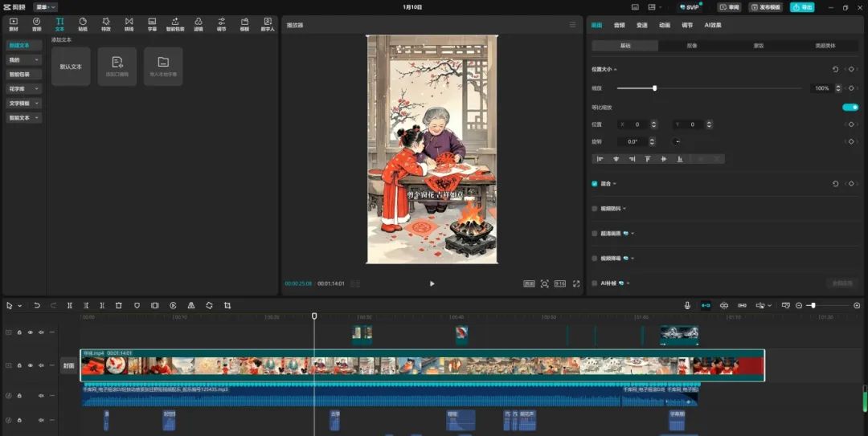Click the undo arrow in timeline toolbar
This screenshot has height=436, width=868.
37,305
